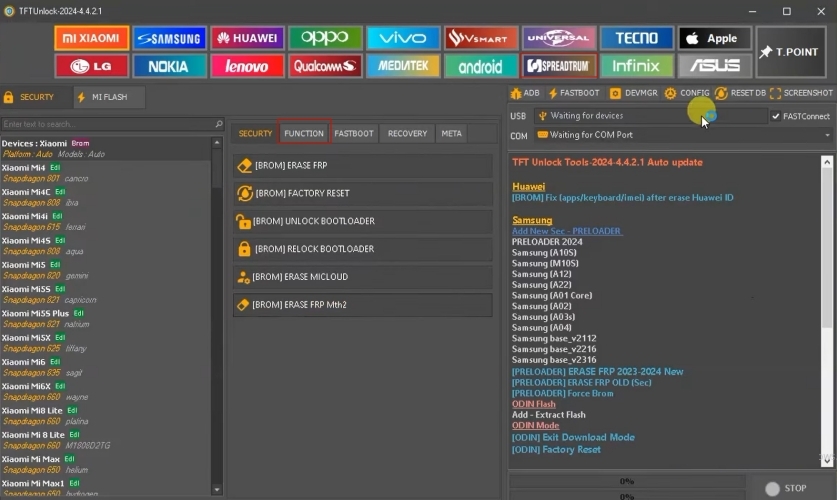Choose the Qualcomm platform button
The image size is (837, 500).
(325, 66)
